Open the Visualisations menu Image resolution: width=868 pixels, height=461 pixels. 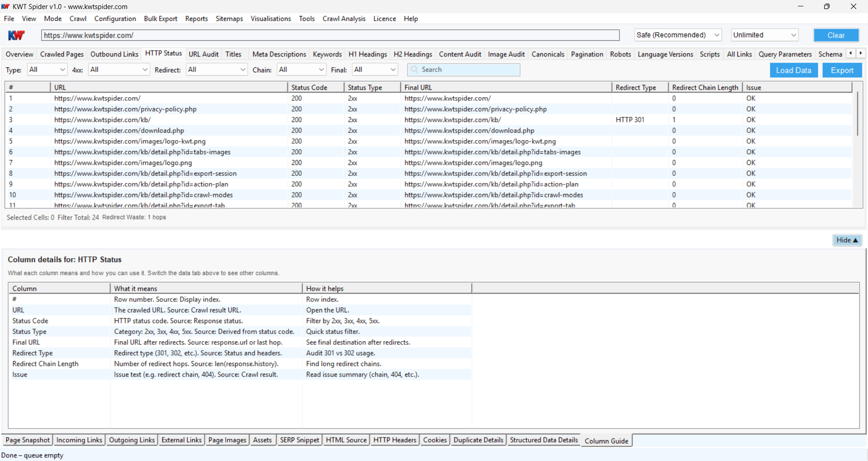270,19
